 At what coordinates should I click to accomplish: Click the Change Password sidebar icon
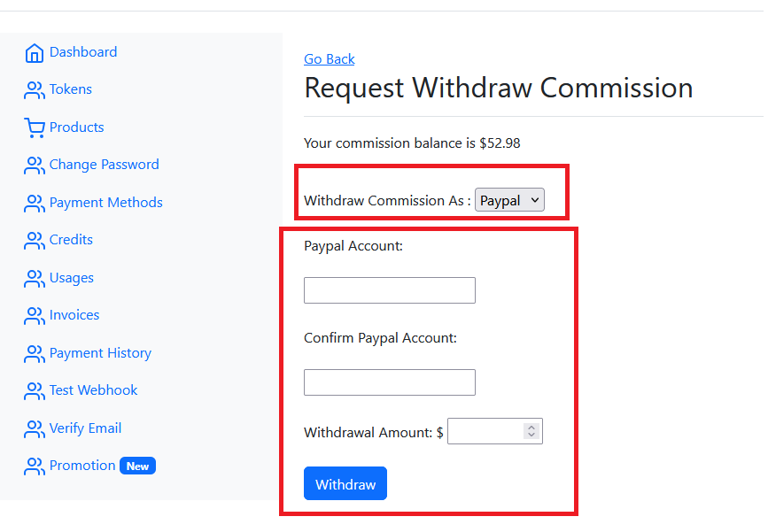[35, 166]
